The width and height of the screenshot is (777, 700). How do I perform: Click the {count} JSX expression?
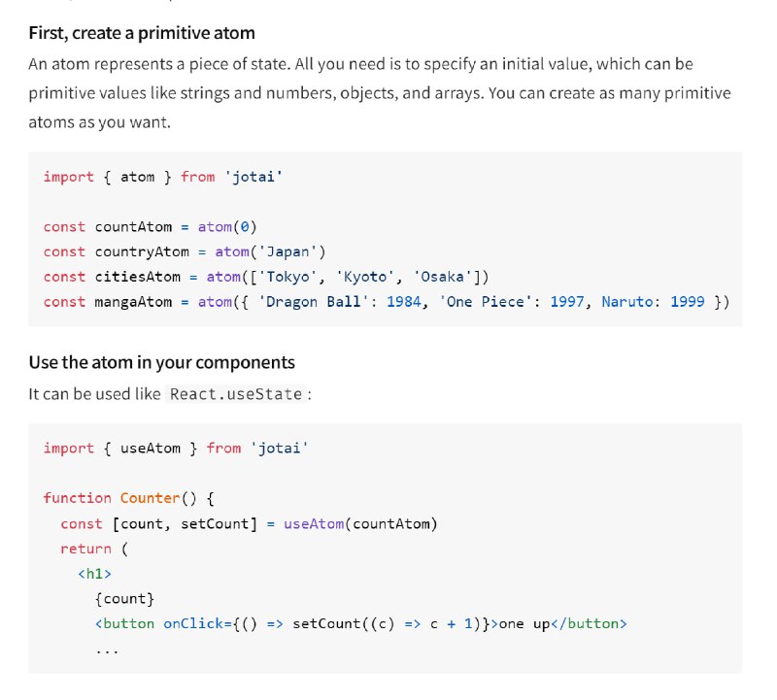point(125,599)
